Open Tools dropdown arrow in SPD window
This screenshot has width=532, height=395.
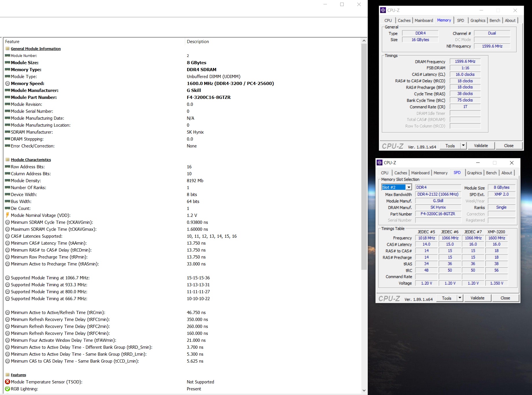point(460,298)
